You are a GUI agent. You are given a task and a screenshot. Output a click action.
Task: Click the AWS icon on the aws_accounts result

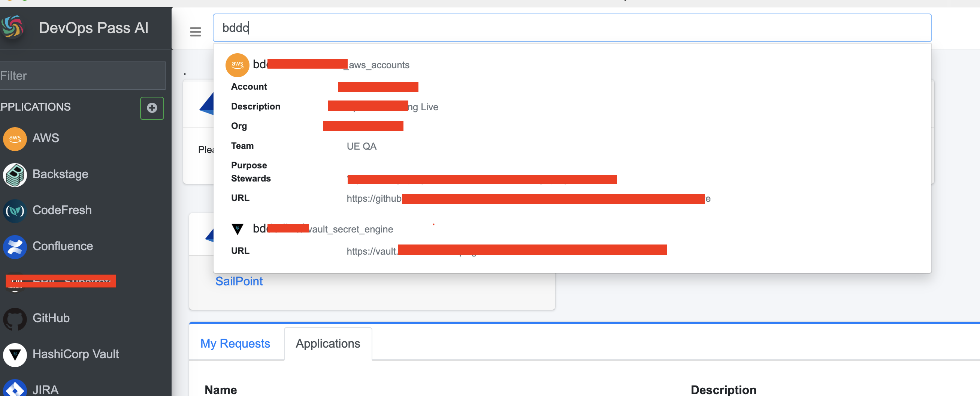click(237, 65)
